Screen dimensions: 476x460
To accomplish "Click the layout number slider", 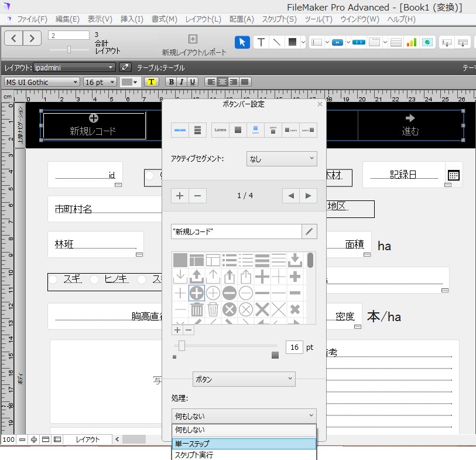I will point(69,50).
